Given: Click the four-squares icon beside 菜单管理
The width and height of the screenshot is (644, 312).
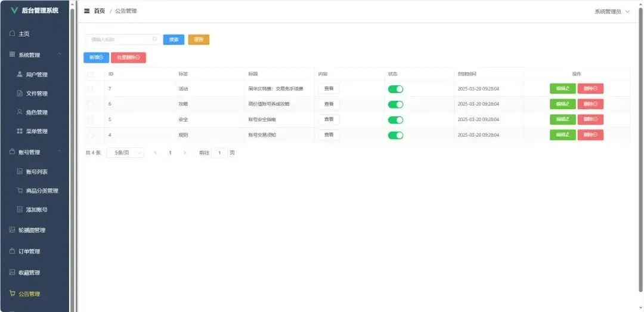Looking at the screenshot, I should click(20, 131).
